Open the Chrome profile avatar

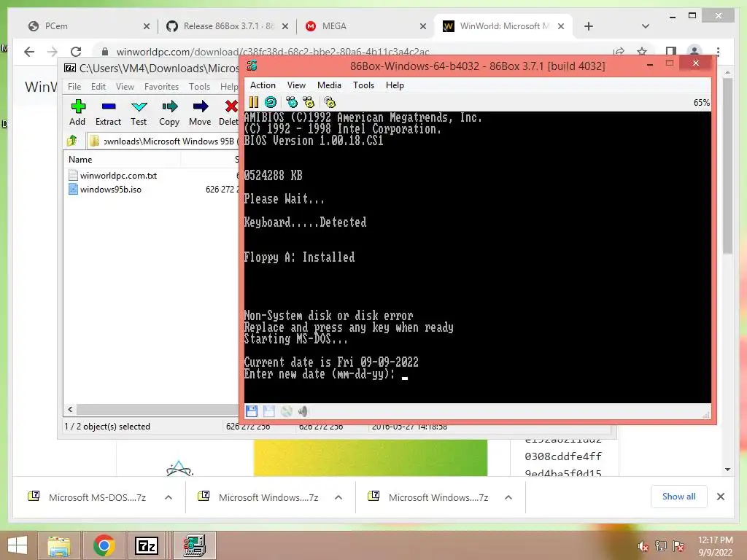pyautogui.click(x=694, y=52)
